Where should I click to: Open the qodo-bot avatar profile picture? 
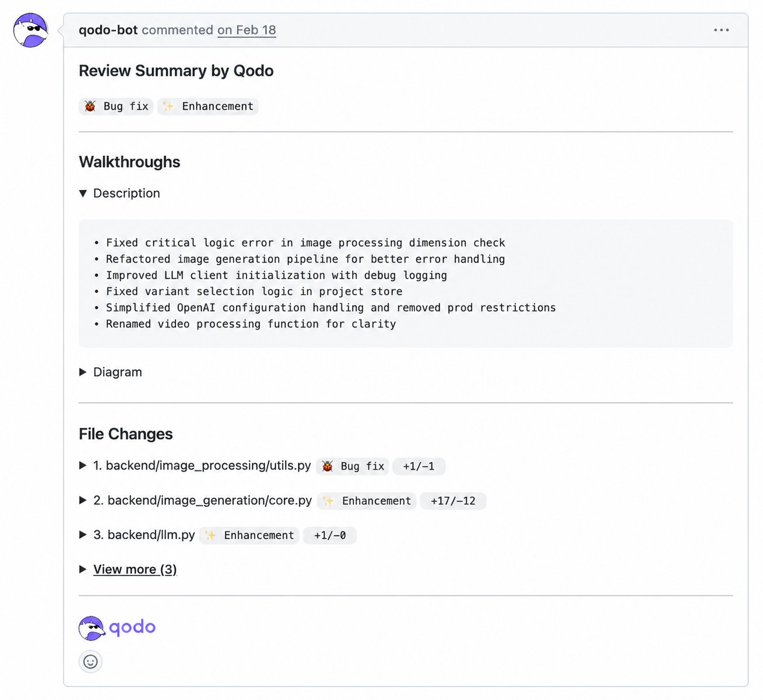[x=30, y=30]
